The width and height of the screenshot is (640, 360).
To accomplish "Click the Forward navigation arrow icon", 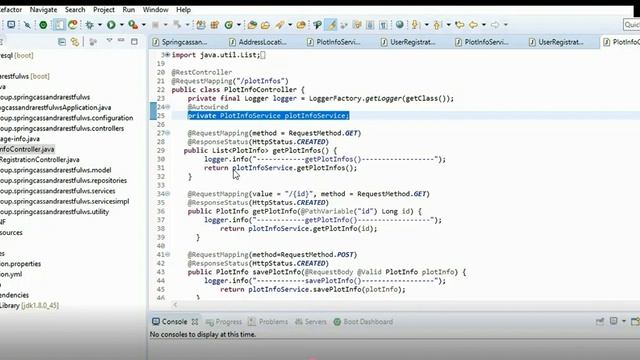I will pos(495,25).
